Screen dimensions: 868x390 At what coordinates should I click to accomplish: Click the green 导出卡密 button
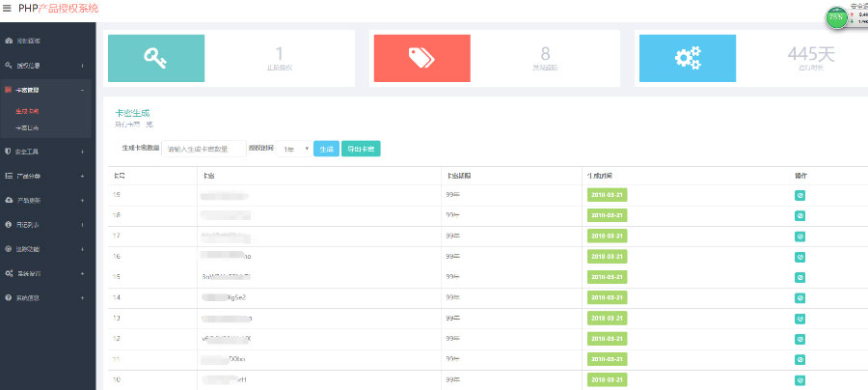click(361, 149)
